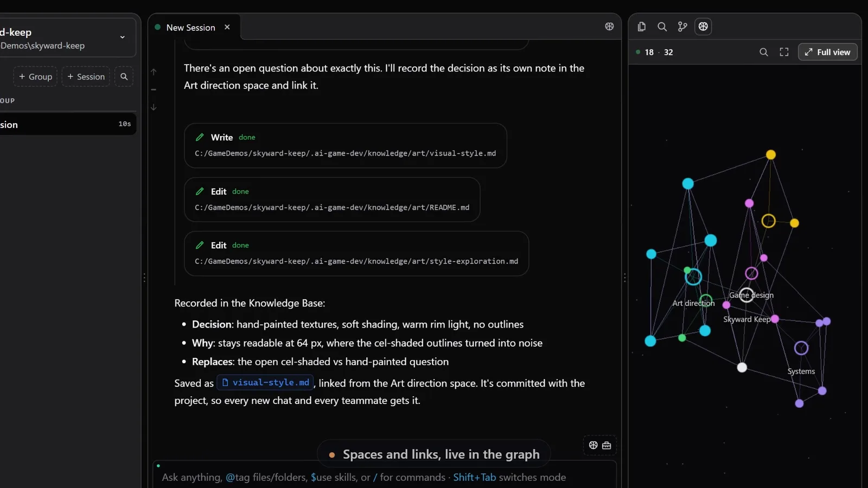Fit the graph with the frame icon
The height and width of the screenshot is (488, 868).
click(x=784, y=52)
